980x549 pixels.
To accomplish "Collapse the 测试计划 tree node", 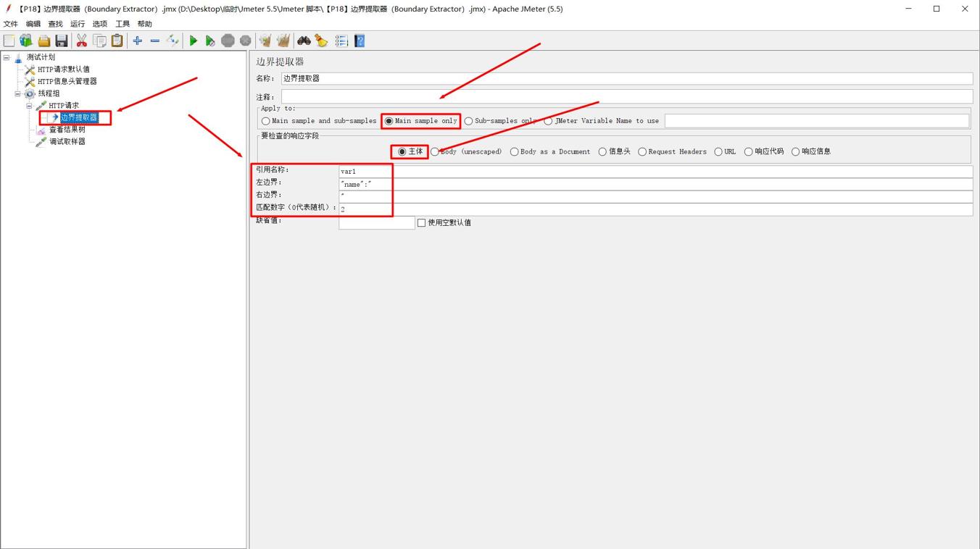I will (7, 57).
